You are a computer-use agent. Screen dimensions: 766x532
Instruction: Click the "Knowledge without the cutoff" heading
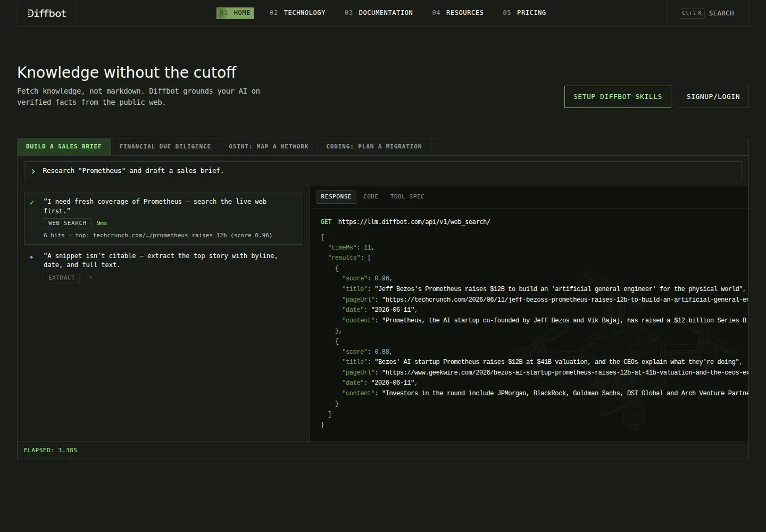pyautogui.click(x=127, y=72)
